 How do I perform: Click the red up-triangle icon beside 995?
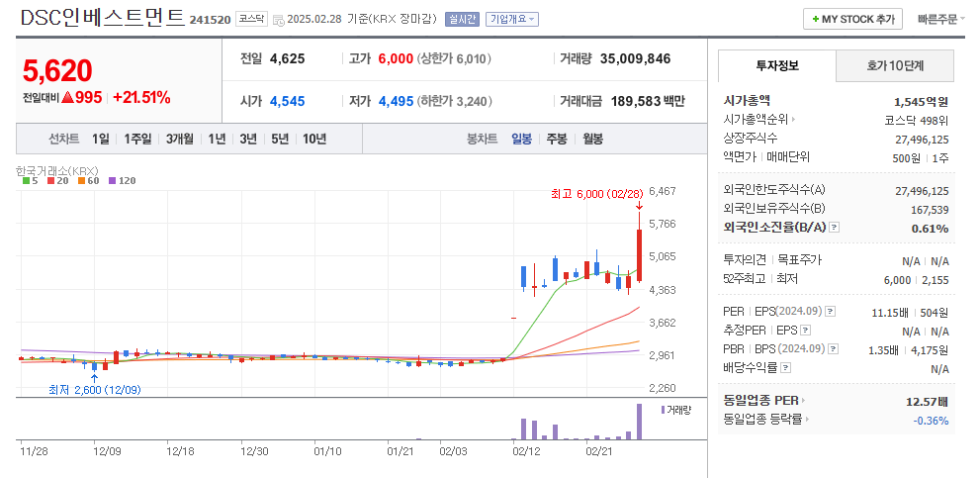67,98
